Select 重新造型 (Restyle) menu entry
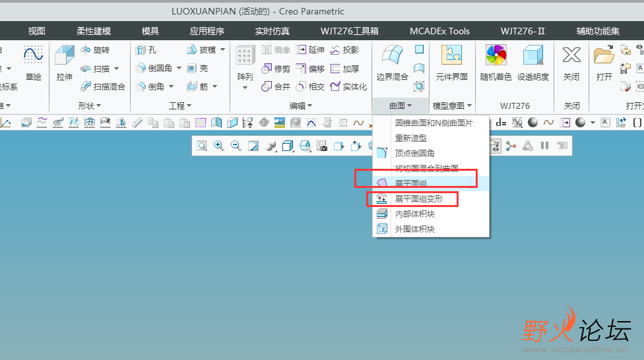 click(x=432, y=138)
